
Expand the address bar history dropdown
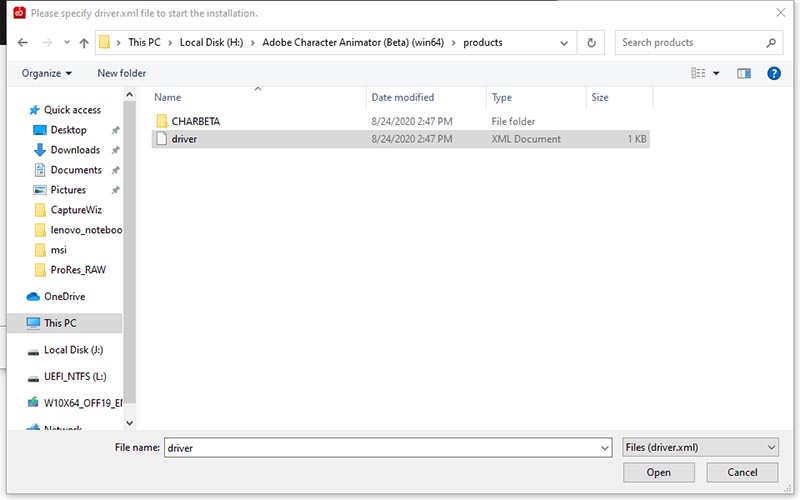coord(564,43)
